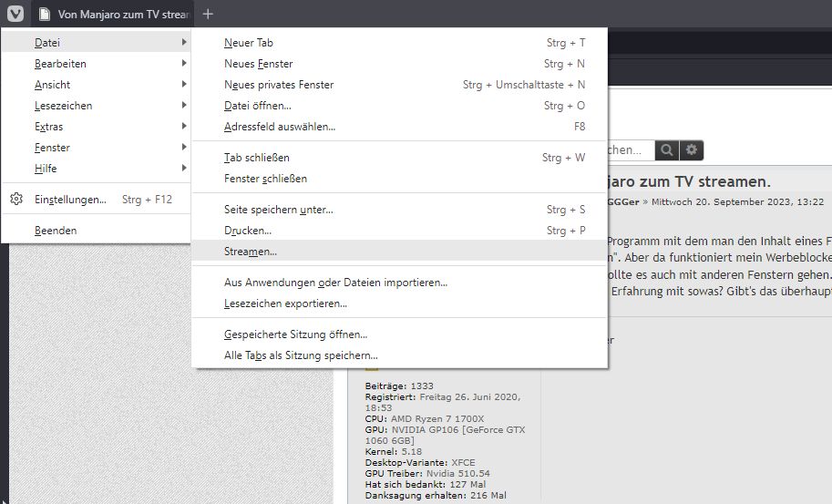Image resolution: width=832 pixels, height=504 pixels.
Task: Open the Lesezeichen submenu
Action: (63, 106)
